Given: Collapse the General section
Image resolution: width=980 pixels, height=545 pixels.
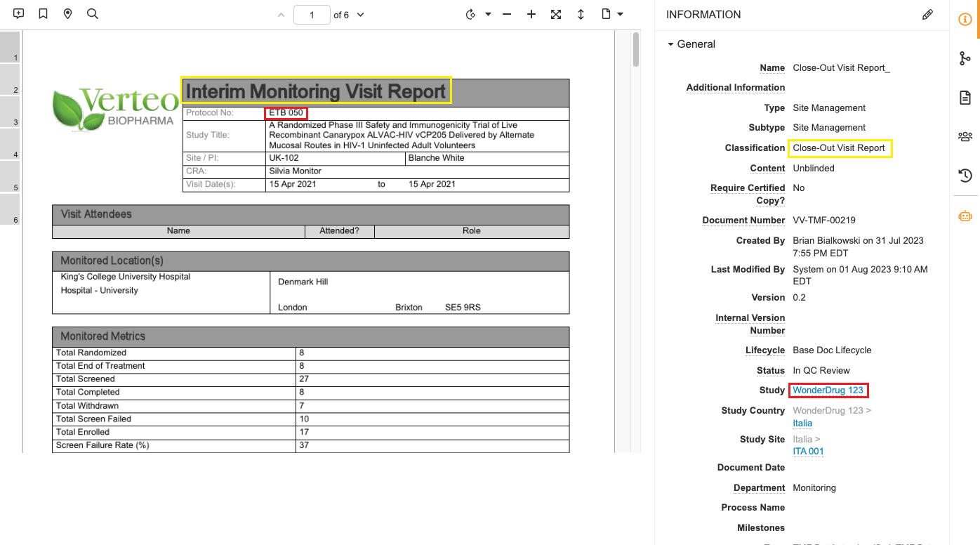Looking at the screenshot, I should 691,44.
